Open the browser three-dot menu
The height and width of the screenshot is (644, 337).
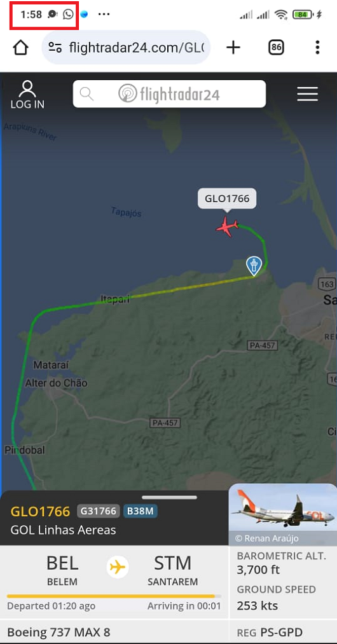[x=317, y=48]
